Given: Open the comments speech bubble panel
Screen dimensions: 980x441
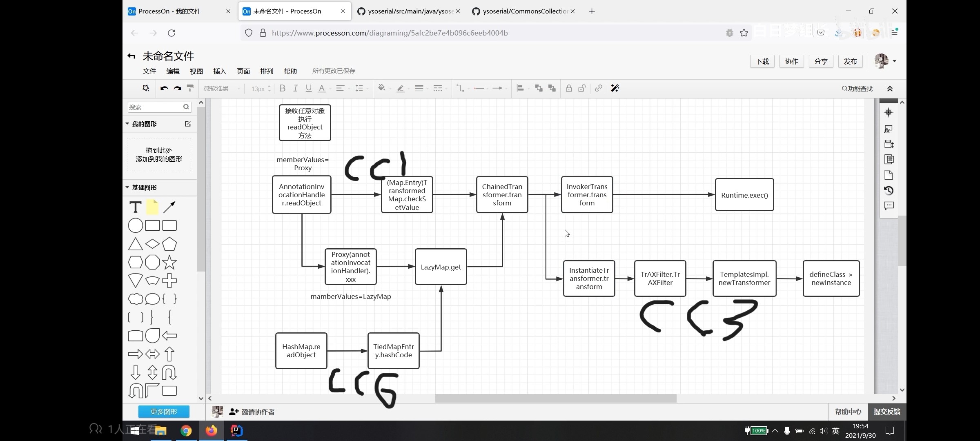Looking at the screenshot, I should tap(889, 206).
